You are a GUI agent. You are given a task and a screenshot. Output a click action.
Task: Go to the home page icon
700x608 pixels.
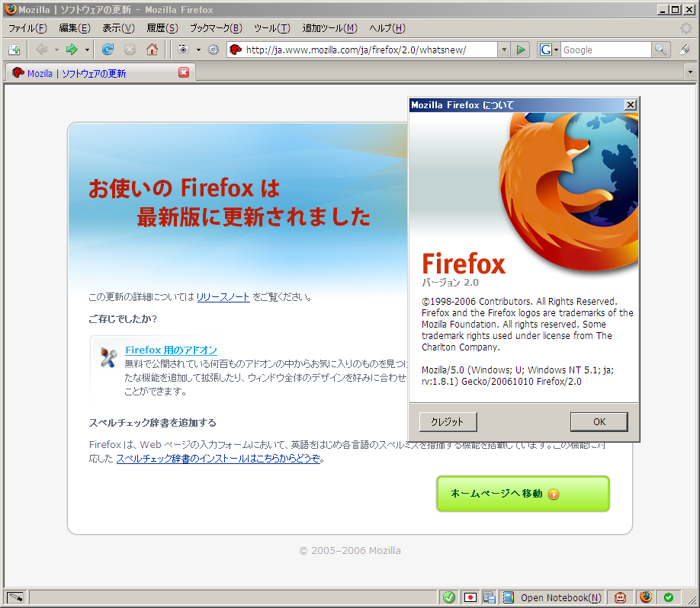coord(152,50)
